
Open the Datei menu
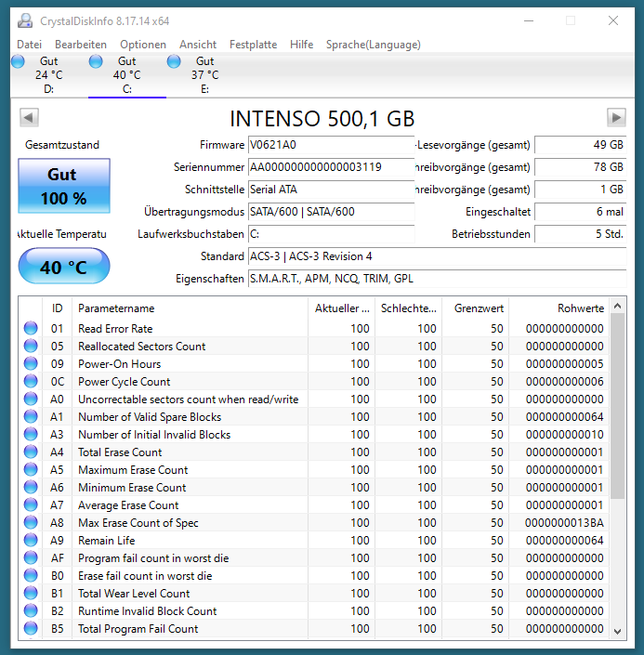pos(29,45)
